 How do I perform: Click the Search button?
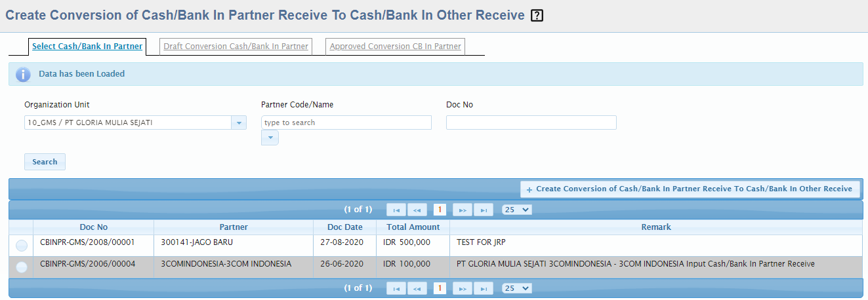pyautogui.click(x=45, y=162)
